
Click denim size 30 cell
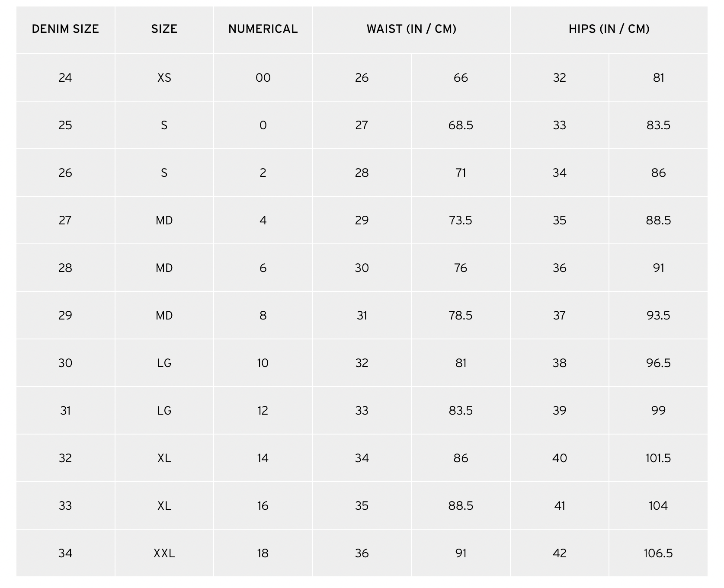point(65,363)
